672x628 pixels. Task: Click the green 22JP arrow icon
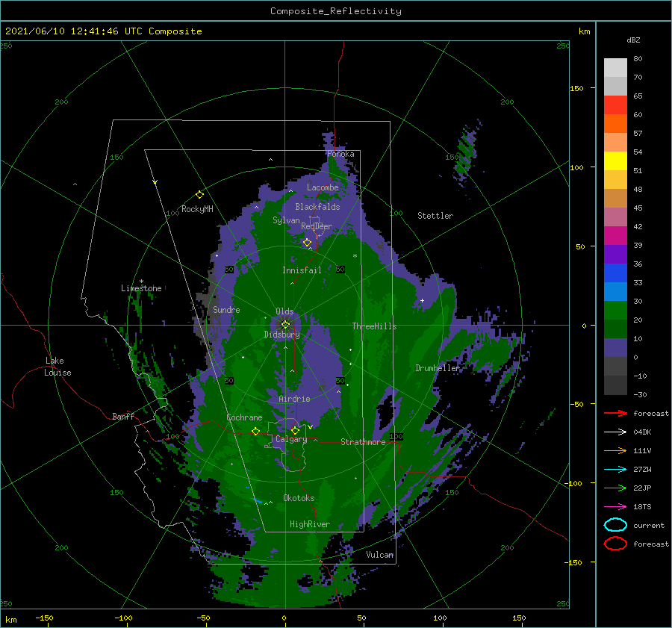615,488
